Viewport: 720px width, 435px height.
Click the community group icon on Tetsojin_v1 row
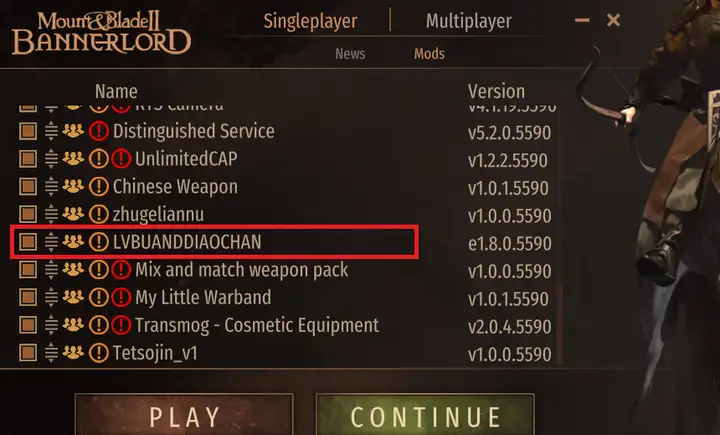(x=73, y=352)
